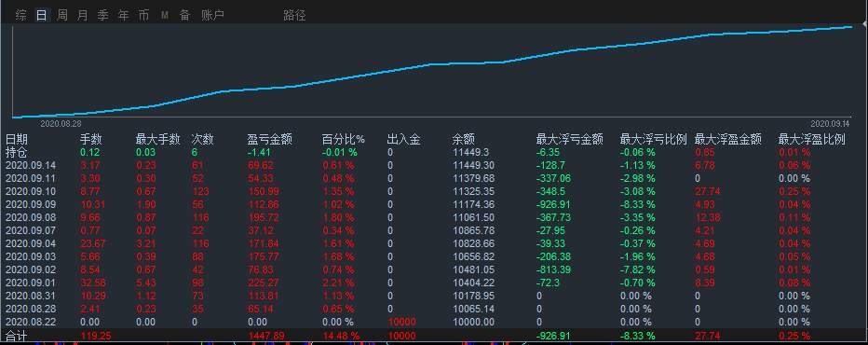This screenshot has height=345, width=868.
Task: Click the 最大浮亏金额 column header
Action: pos(570,140)
